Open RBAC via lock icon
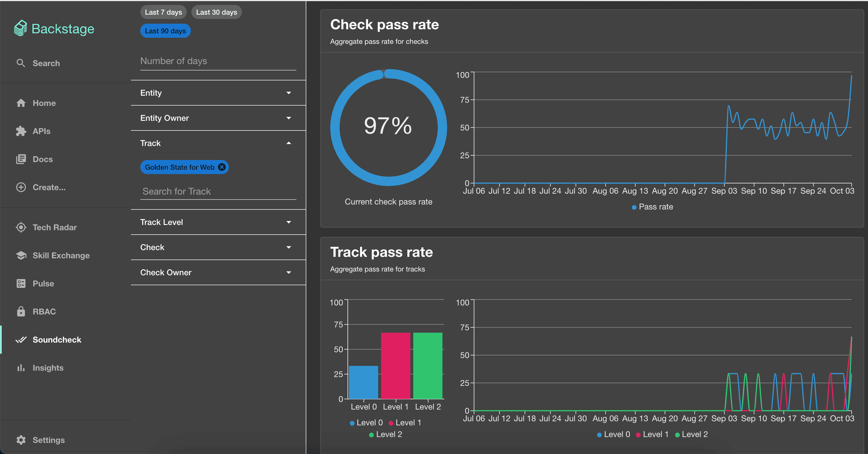Screen dimensions: 868x454 click(20, 311)
